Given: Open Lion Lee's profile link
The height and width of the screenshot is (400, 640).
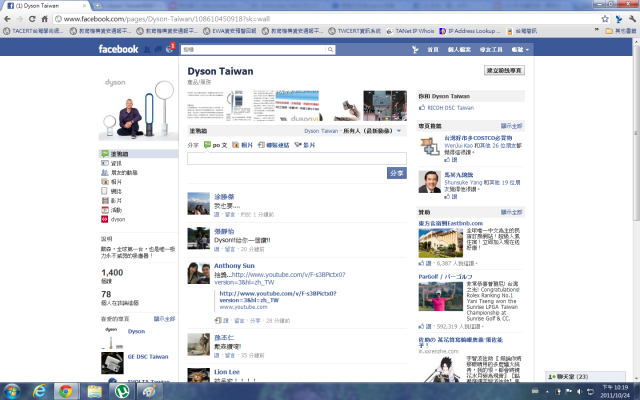Looking at the screenshot, I should point(227,372).
